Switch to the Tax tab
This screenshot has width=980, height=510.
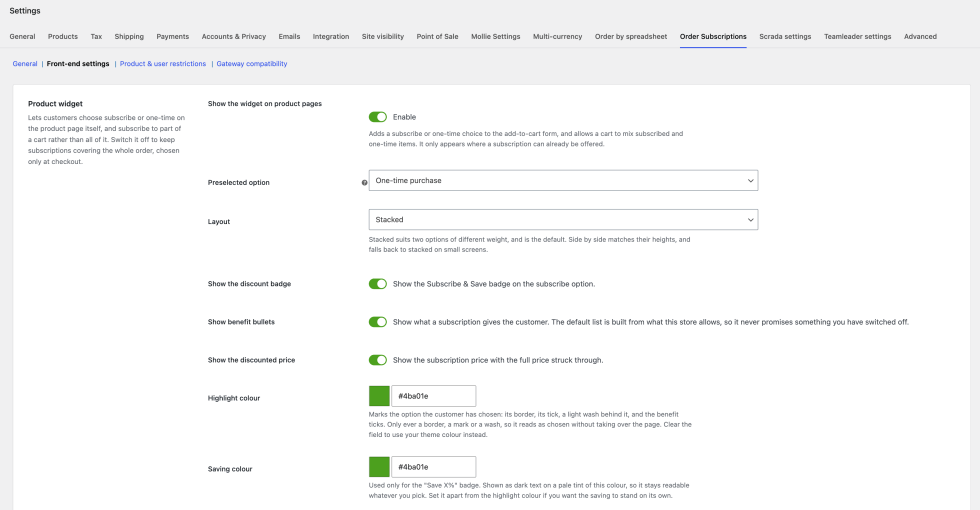pyautogui.click(x=96, y=36)
